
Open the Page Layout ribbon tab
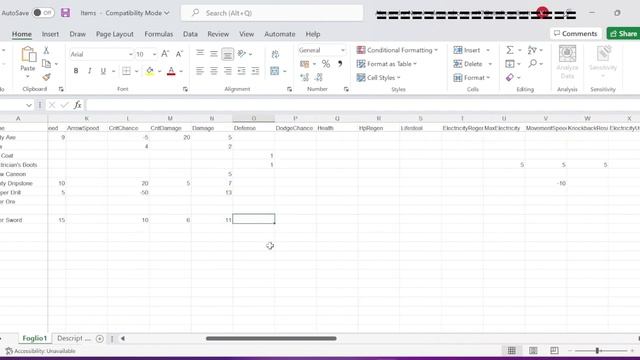pos(115,34)
